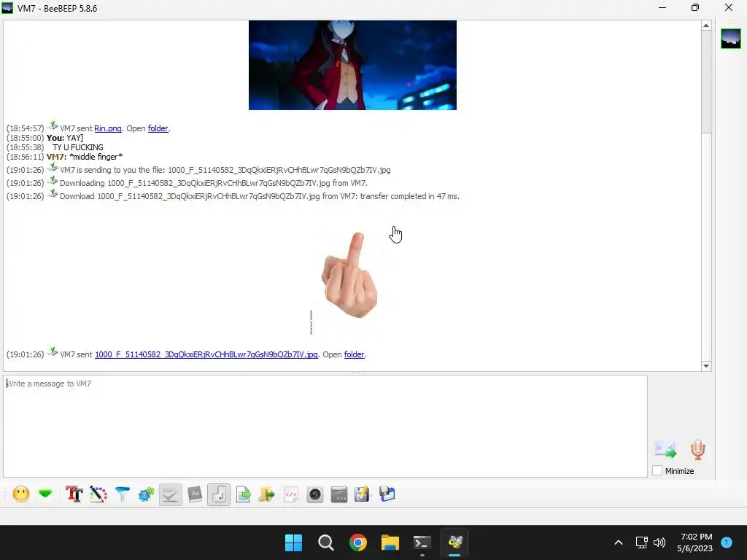Toggle the Return key sends message icon
Screen dimensions: 747x560
(x=219, y=494)
